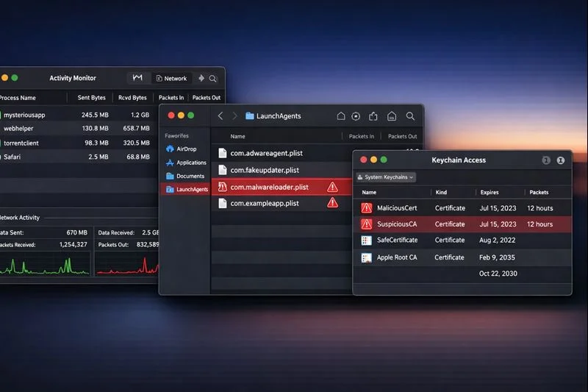Click file icon of com.fakeupdater.plist

(223, 170)
